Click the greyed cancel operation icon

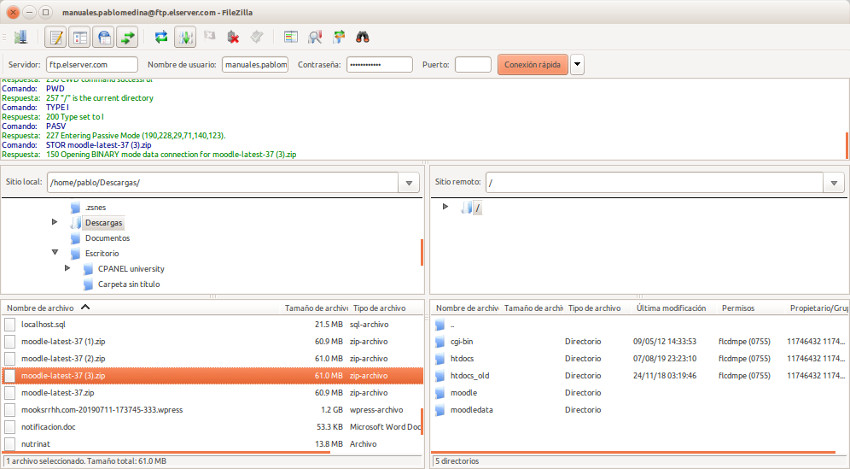pos(209,36)
